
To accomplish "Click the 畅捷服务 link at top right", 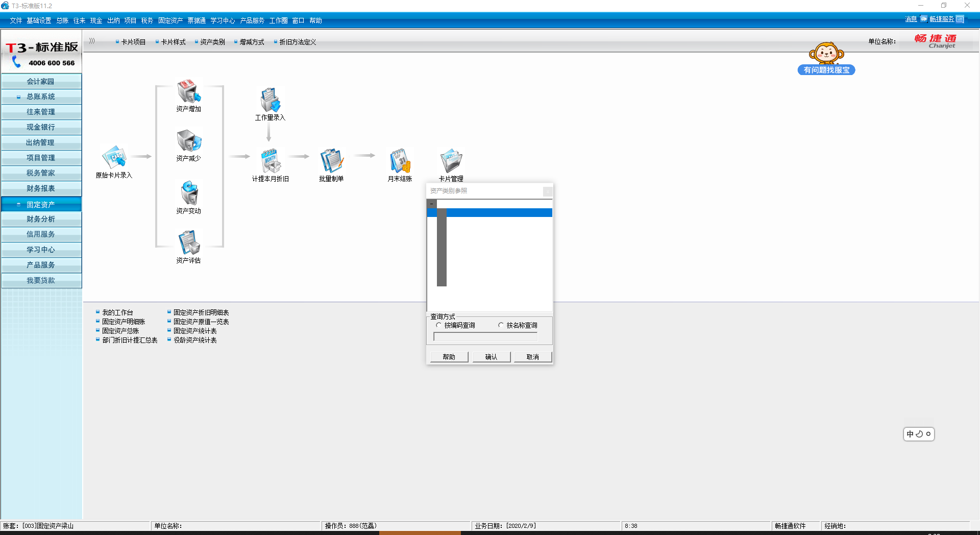I will coord(942,19).
